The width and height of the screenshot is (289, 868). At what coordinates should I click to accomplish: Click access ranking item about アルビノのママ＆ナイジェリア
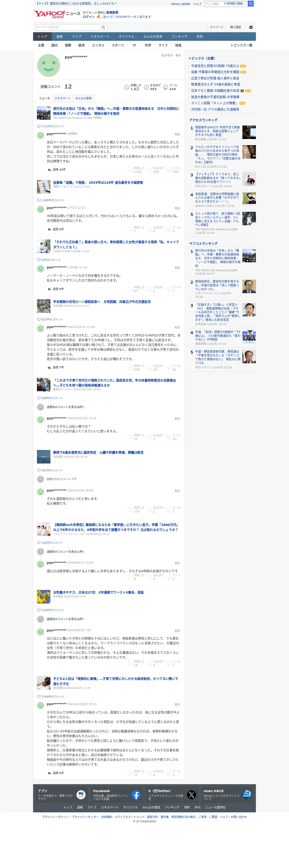(x=218, y=155)
